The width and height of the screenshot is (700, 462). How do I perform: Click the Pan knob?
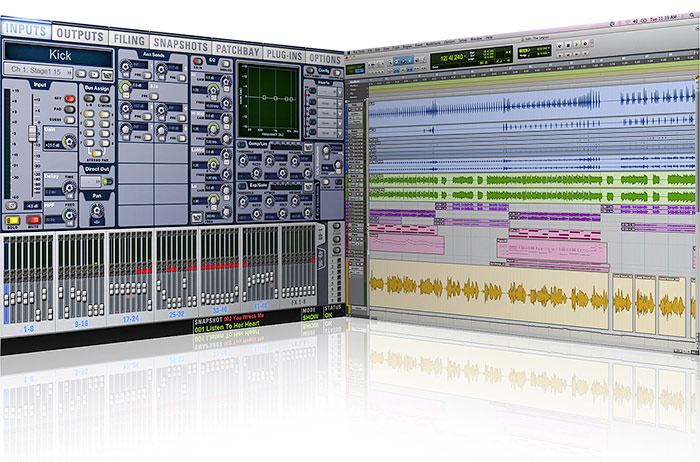click(x=97, y=209)
